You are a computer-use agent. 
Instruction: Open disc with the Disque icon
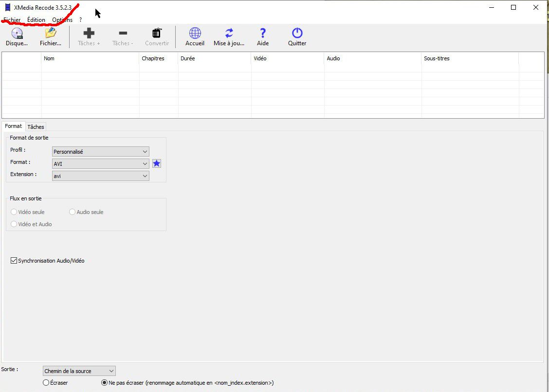click(x=17, y=34)
